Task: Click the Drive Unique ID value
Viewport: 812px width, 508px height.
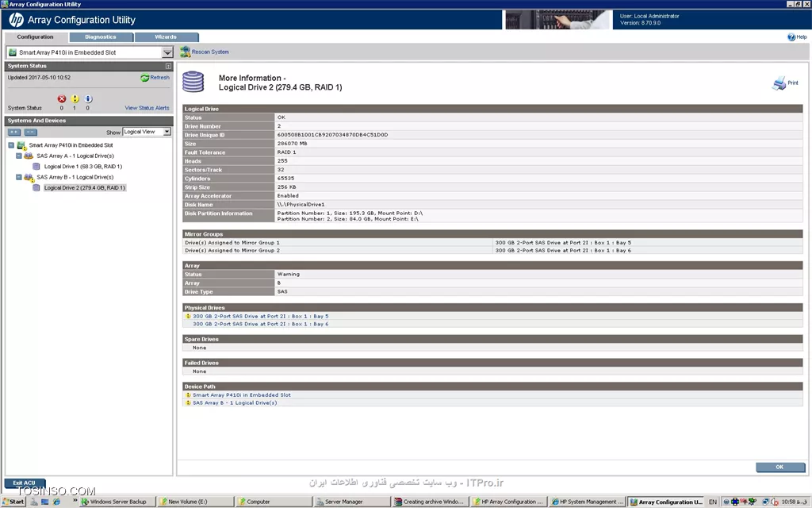Action: (332, 135)
